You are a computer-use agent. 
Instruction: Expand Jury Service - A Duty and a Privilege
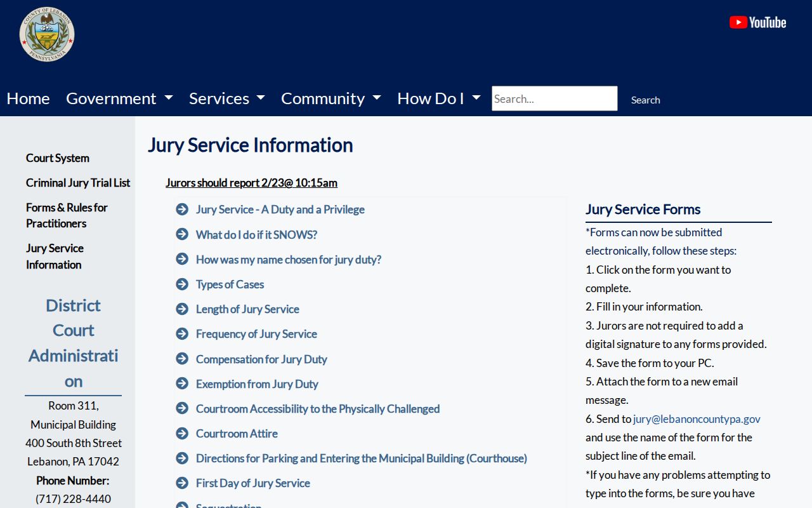point(280,210)
